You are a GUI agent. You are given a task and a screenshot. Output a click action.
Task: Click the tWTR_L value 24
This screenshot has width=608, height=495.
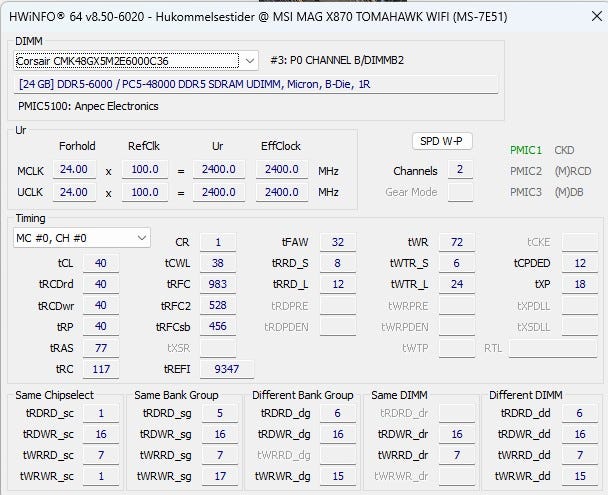pos(457,284)
